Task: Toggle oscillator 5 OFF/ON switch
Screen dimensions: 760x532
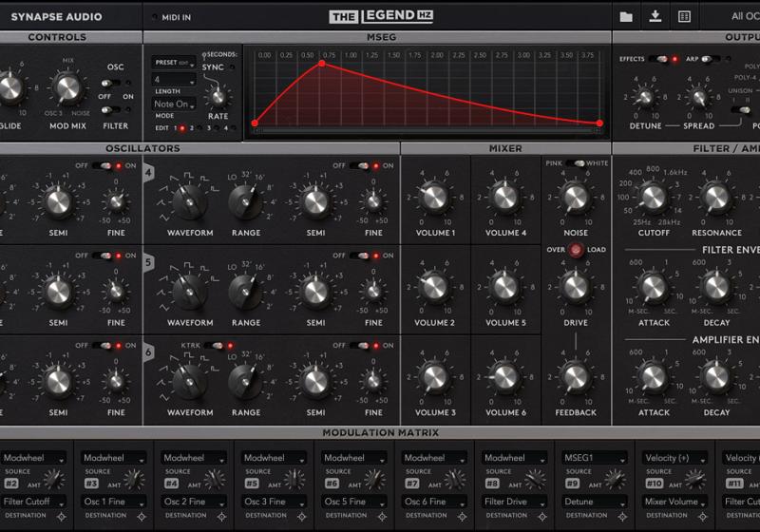Action: [360, 256]
